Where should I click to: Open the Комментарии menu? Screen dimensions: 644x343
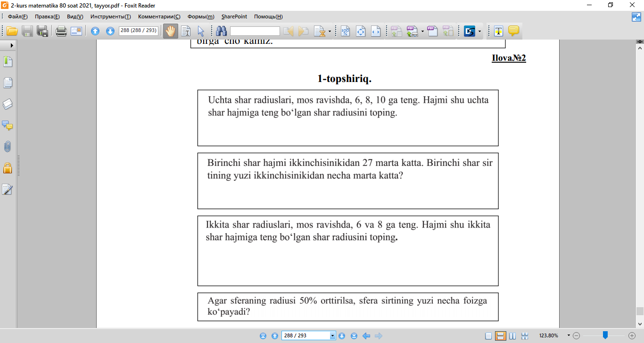159,16
